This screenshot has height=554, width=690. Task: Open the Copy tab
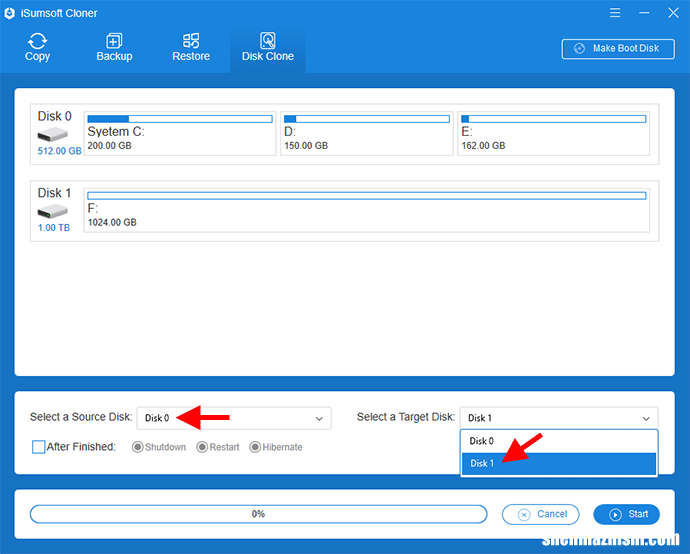pos(37,48)
